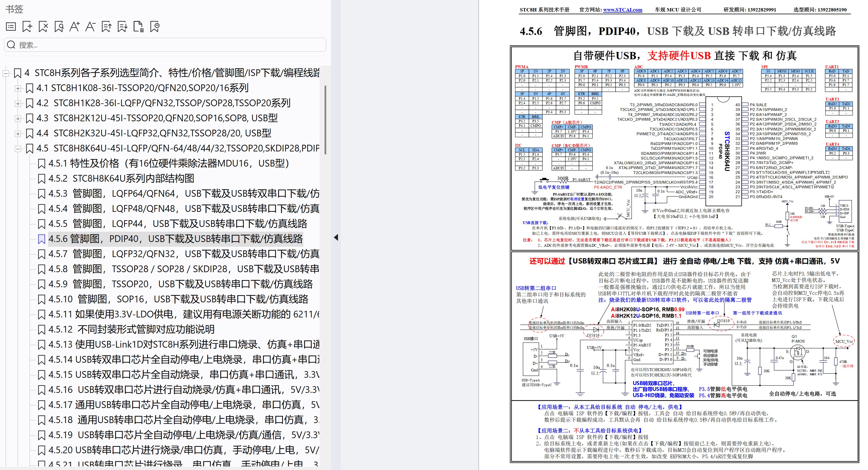
Task: Click bookmark icon beside 4.5.16 entry
Action: pos(41,390)
